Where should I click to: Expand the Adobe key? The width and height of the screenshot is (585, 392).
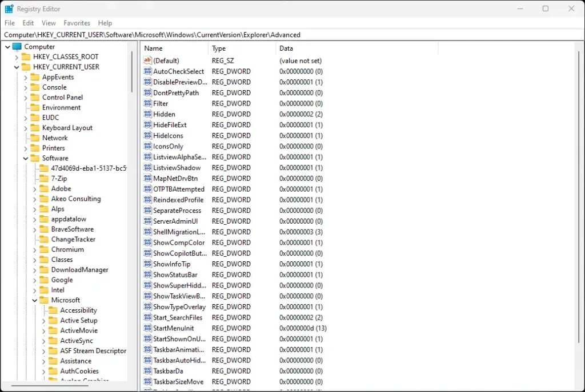(x=34, y=189)
